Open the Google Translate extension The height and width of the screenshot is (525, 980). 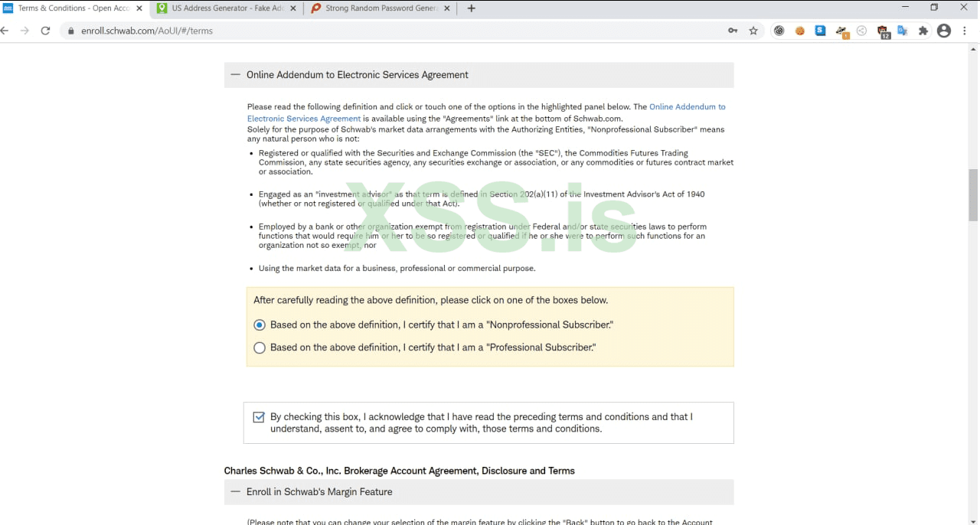click(903, 31)
